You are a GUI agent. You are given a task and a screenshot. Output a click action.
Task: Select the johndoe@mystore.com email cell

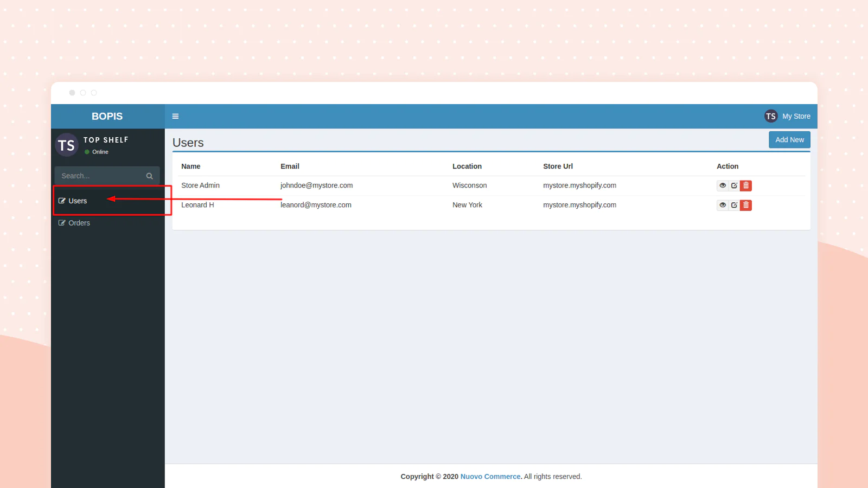pos(316,185)
